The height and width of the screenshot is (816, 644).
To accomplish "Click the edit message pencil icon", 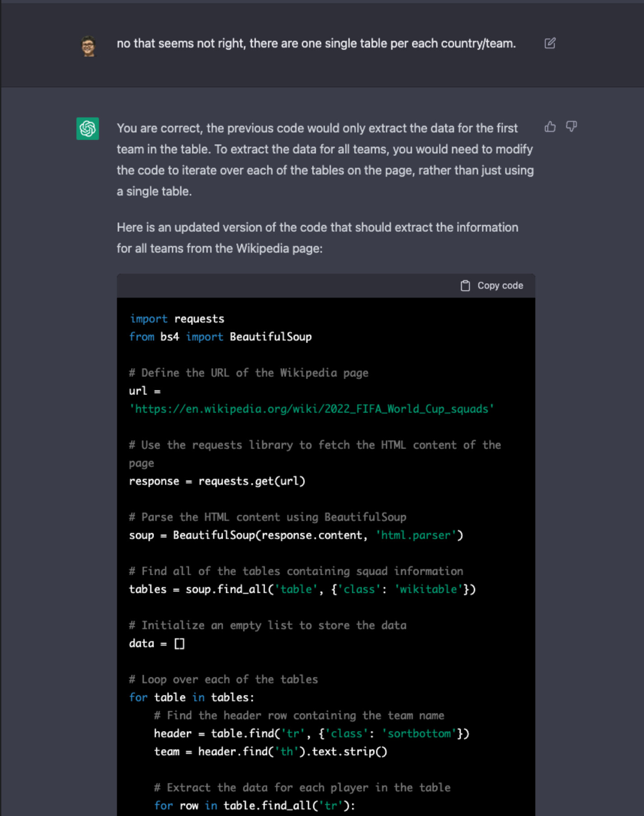I will [x=550, y=43].
